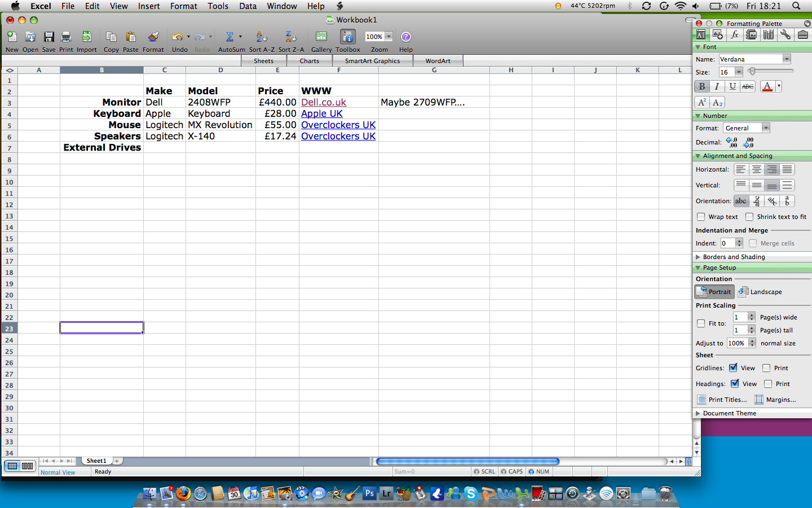Open font color dropdown arrow
The height and width of the screenshot is (508, 812).
click(779, 86)
